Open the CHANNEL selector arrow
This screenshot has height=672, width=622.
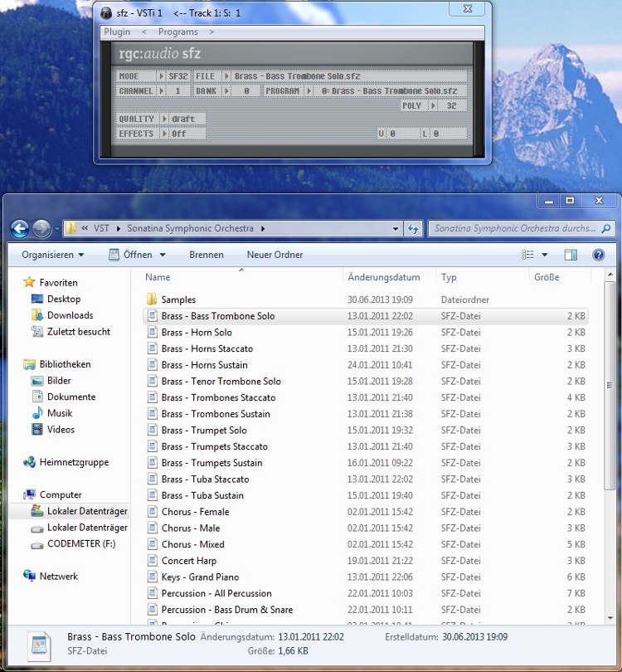point(162,91)
